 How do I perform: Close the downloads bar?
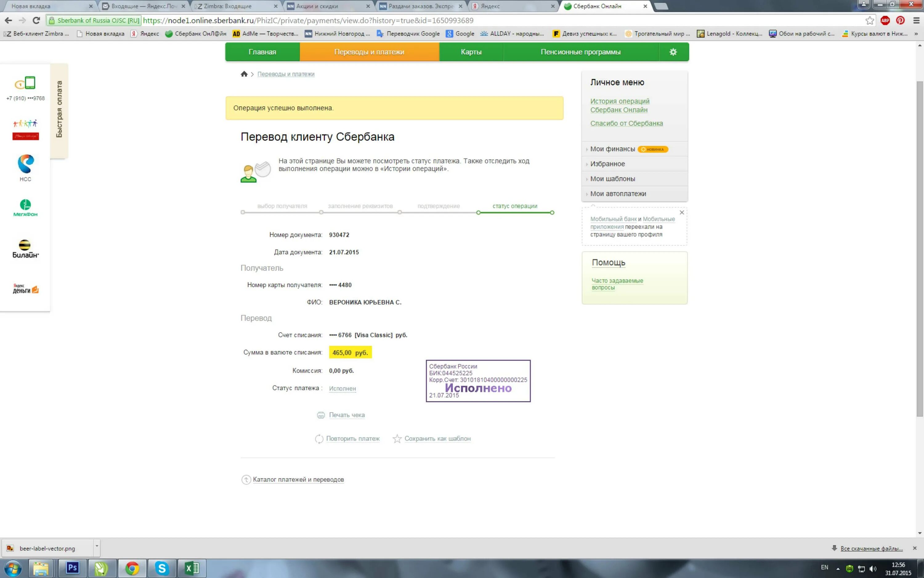(914, 548)
